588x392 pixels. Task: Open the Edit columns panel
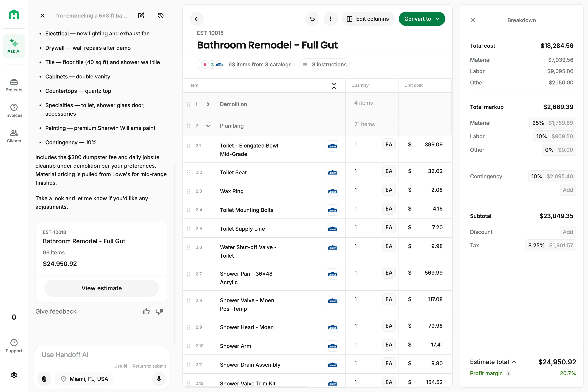368,18
